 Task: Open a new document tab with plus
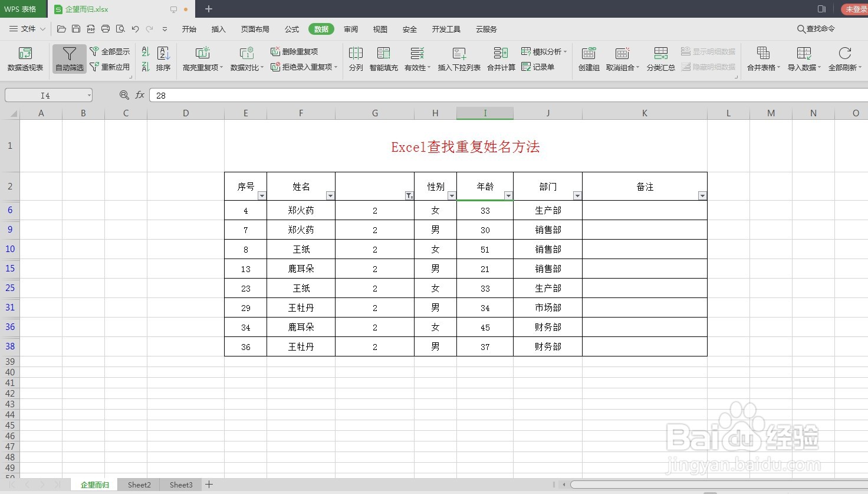coord(208,9)
